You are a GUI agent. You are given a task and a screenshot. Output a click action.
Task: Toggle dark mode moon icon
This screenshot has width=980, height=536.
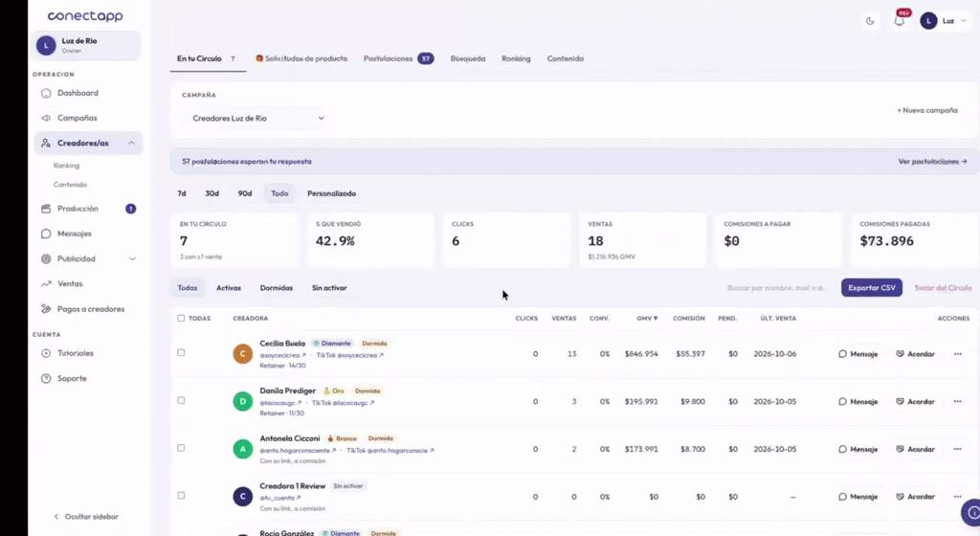[x=870, y=21]
